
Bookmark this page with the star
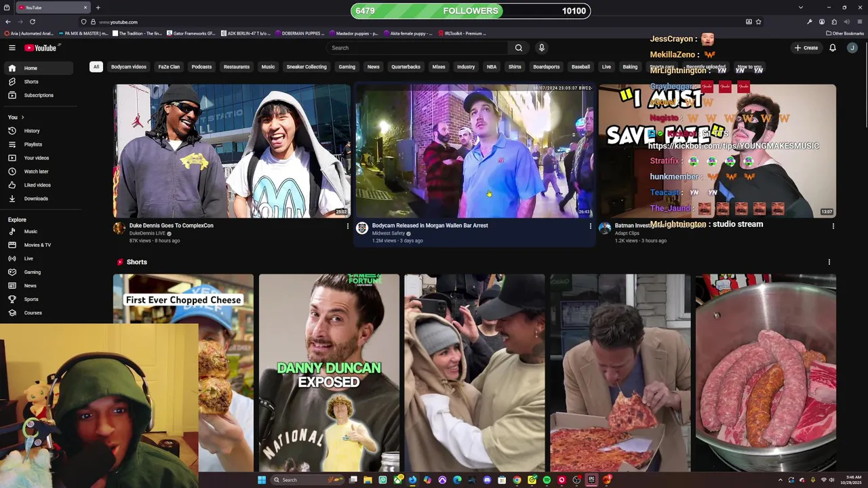[x=758, y=22]
